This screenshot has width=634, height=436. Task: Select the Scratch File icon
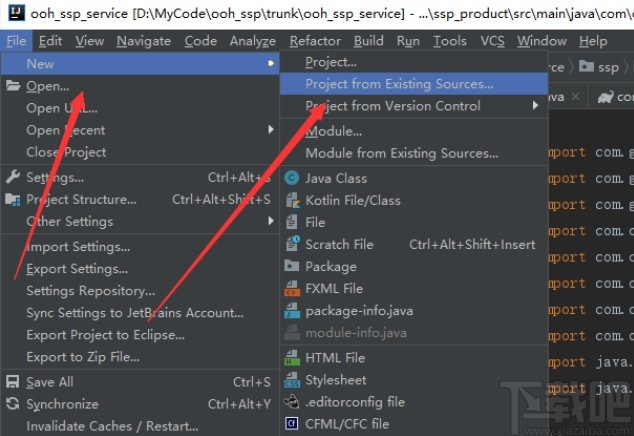pyautogui.click(x=292, y=244)
